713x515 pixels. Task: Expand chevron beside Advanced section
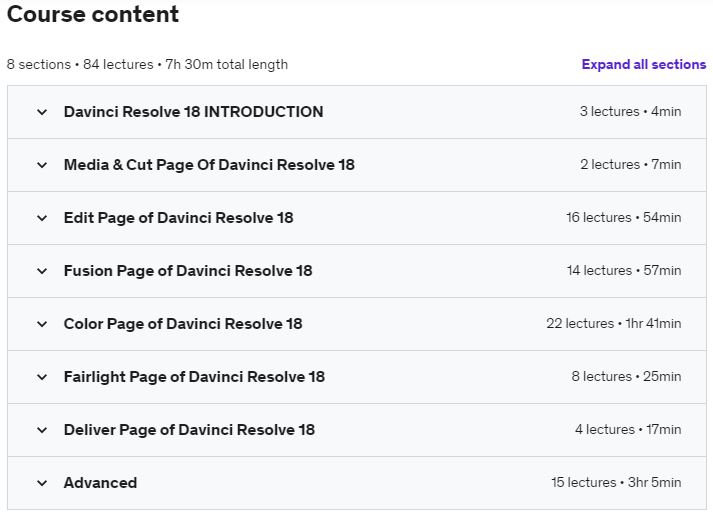click(x=42, y=483)
